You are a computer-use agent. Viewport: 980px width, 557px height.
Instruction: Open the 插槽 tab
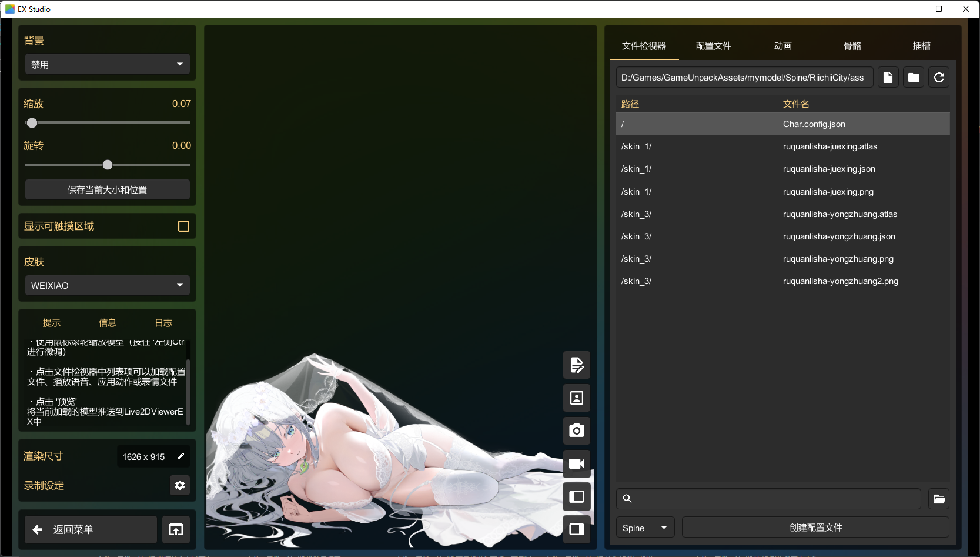click(x=922, y=46)
